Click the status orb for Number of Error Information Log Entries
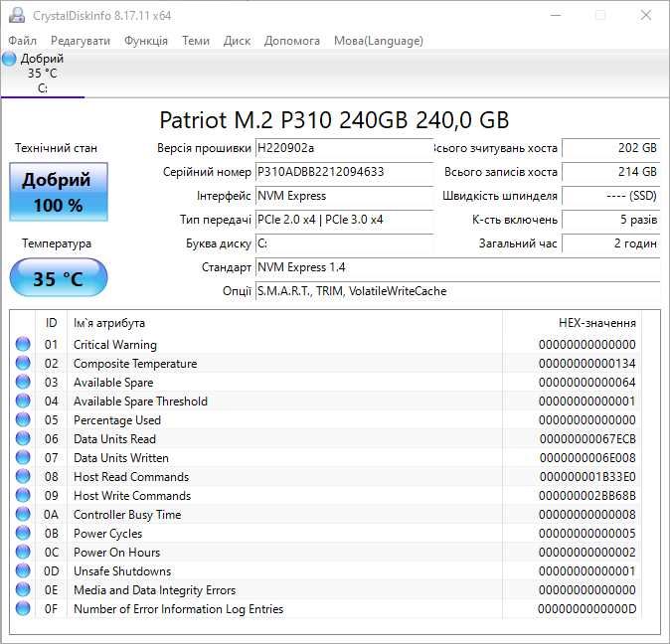Screen dimensions: 670x644 23,608
